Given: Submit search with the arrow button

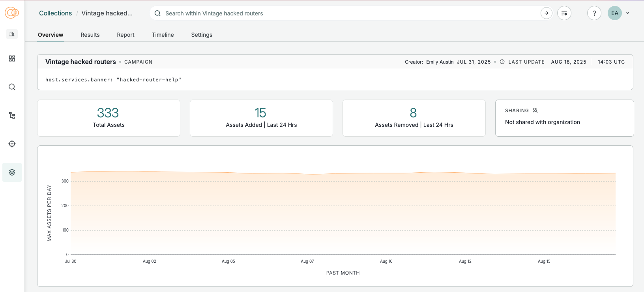Looking at the screenshot, I should (546, 13).
